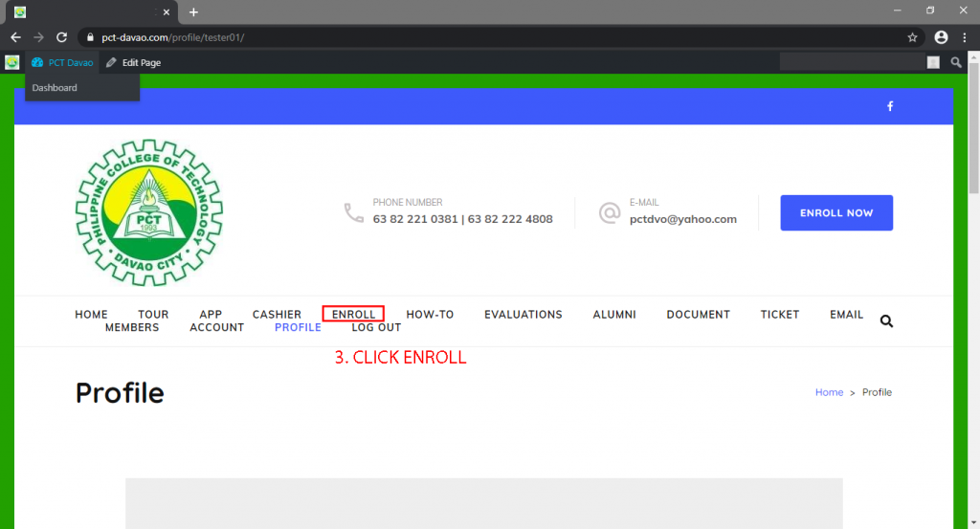Click the browser address bar URL
Screen dimensions: 980x529
click(172, 37)
